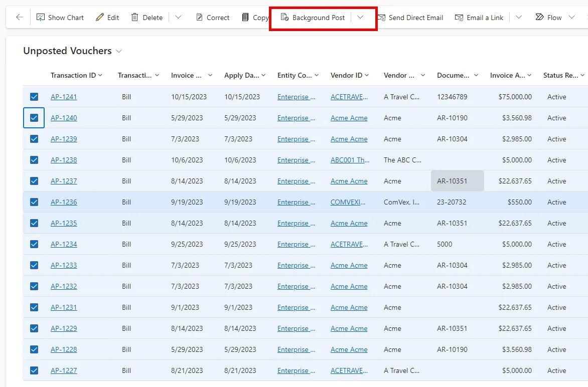The height and width of the screenshot is (387, 588).
Task: Sort by the Document column header
Action: coord(453,75)
